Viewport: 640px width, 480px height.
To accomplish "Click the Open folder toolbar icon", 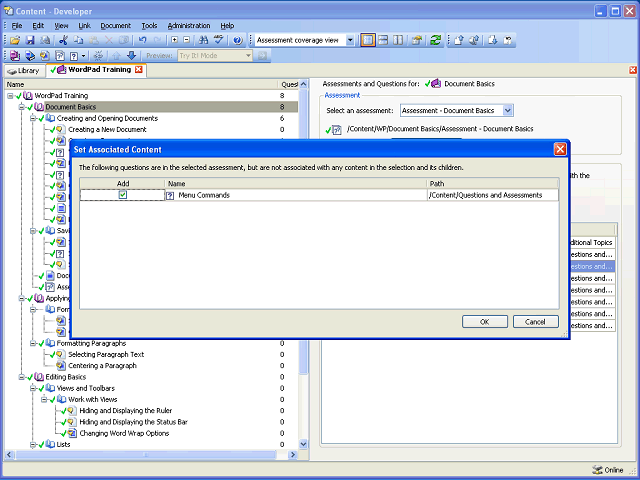I will pos(15,40).
